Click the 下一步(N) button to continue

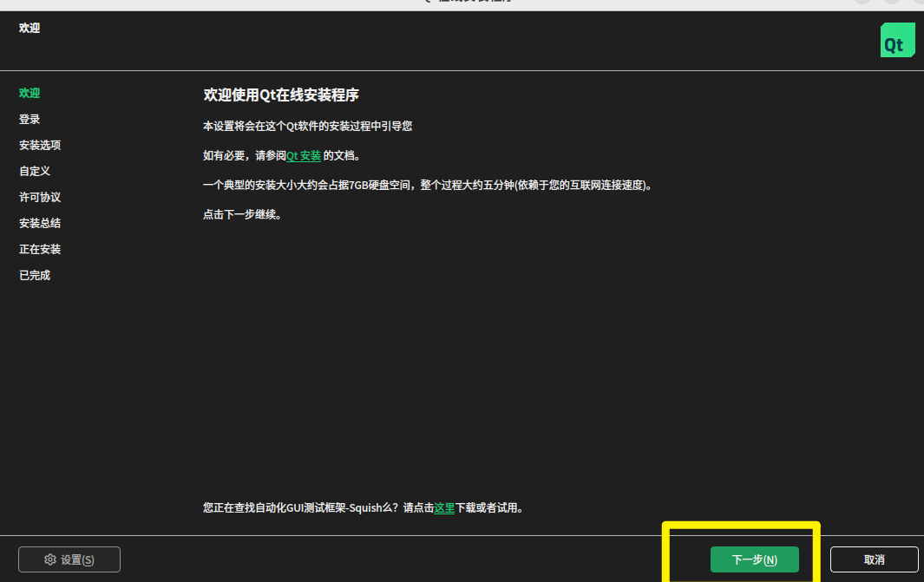754,559
